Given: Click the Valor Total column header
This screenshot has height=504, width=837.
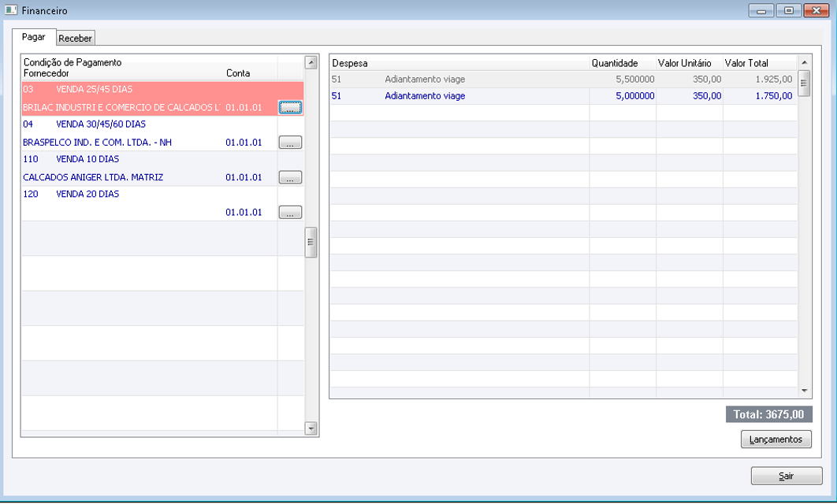Looking at the screenshot, I should 760,63.
